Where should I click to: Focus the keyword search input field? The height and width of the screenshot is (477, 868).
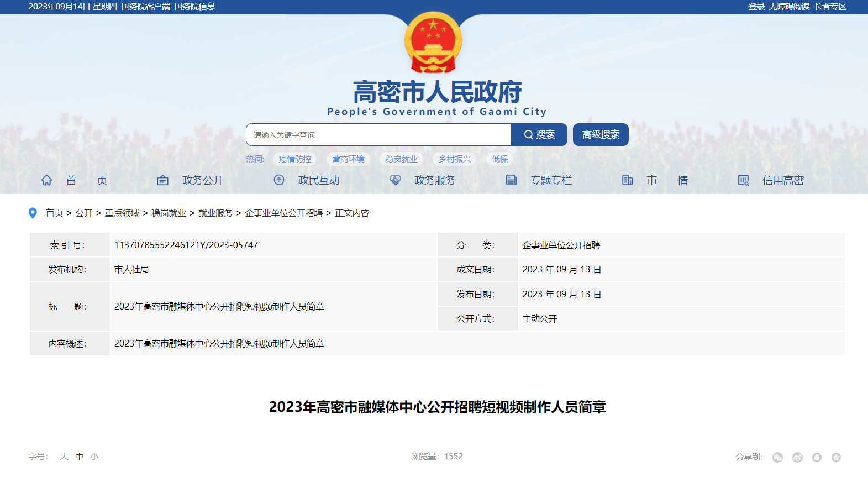pos(378,135)
